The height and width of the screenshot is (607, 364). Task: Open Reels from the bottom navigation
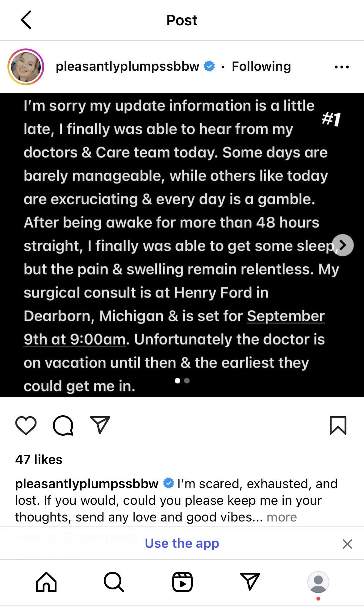click(x=182, y=582)
